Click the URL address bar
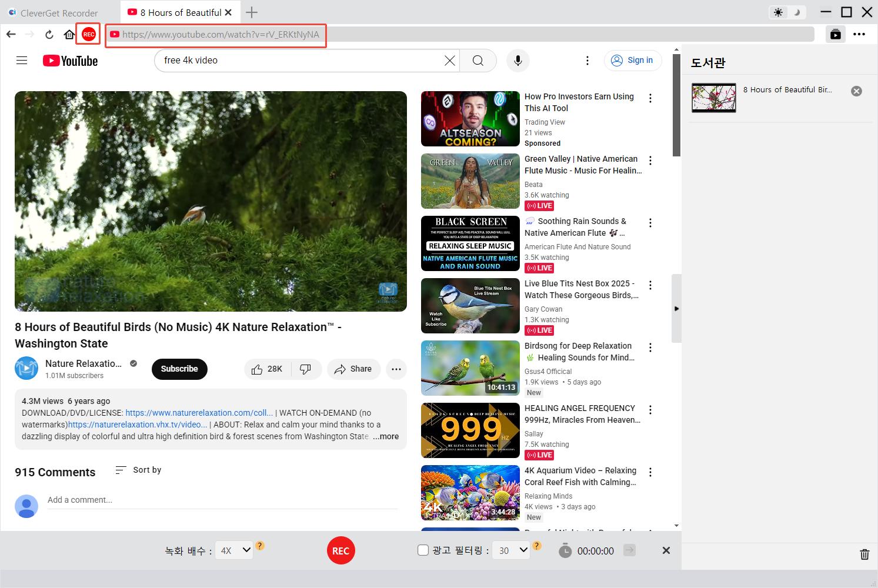Screen dimensions: 878x588 coord(460,35)
